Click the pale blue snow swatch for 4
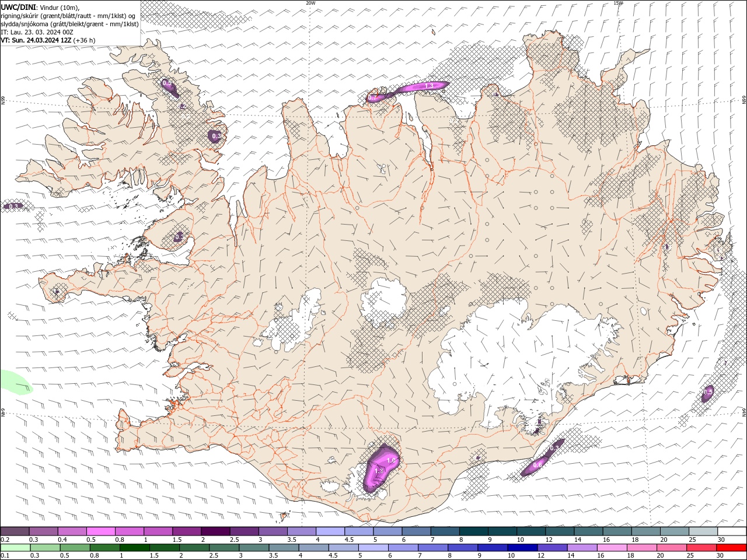Viewport: 747px width, 560px height. point(330,531)
